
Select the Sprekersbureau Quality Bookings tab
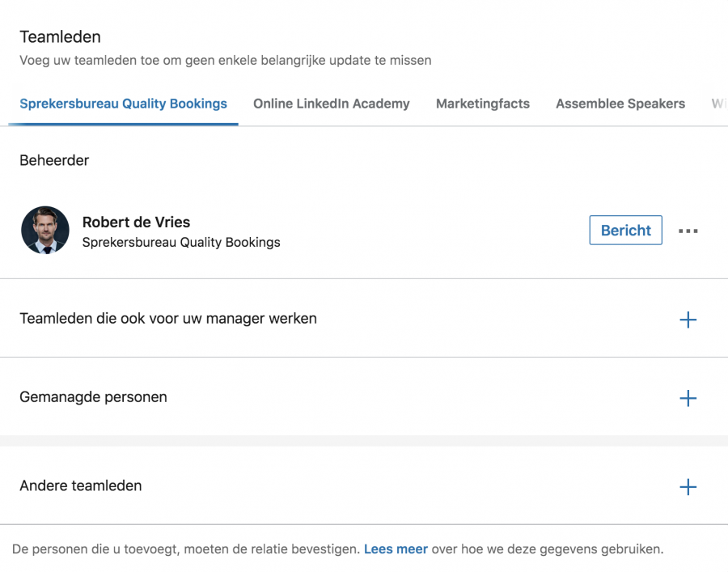[x=123, y=104]
